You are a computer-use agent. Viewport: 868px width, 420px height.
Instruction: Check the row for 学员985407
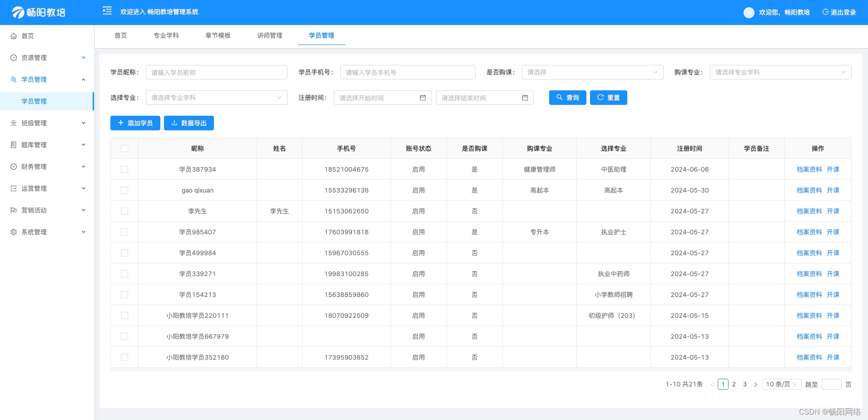pos(124,232)
